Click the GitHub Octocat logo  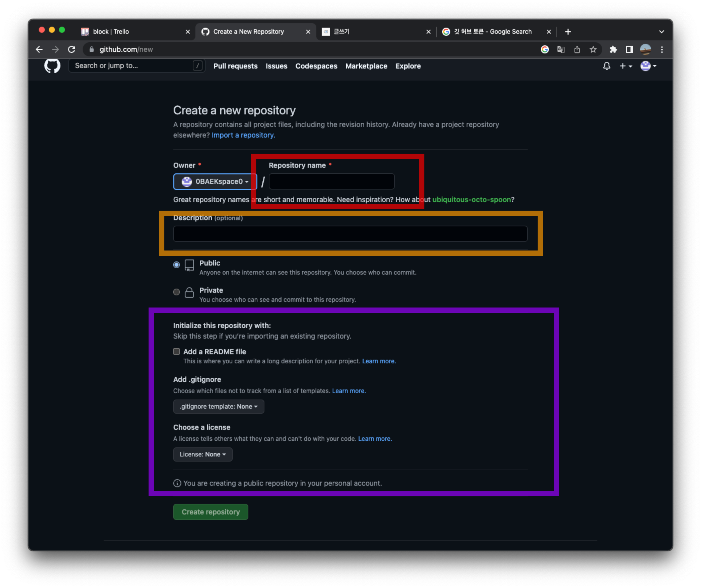pos(52,66)
